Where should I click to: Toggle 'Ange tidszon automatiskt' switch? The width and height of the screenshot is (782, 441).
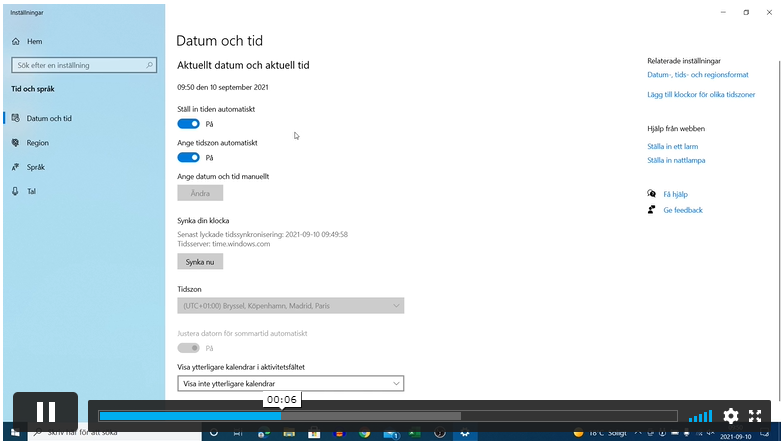[x=188, y=157]
